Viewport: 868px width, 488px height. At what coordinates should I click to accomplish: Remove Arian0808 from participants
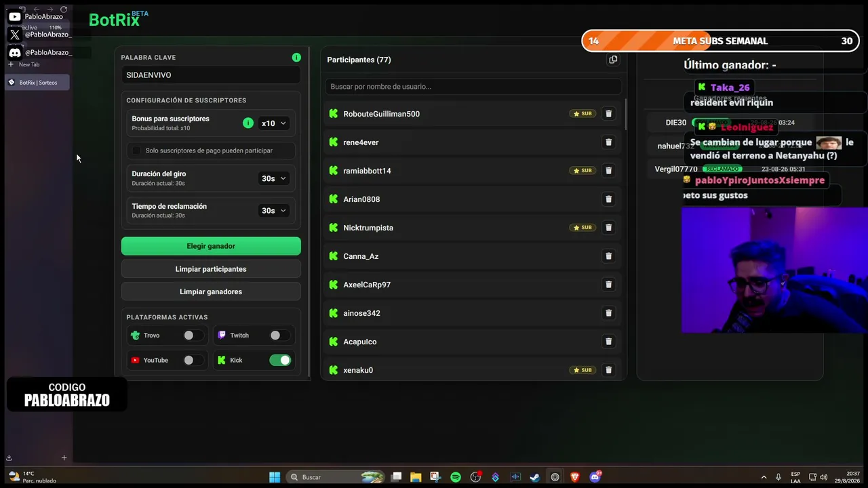click(x=608, y=199)
